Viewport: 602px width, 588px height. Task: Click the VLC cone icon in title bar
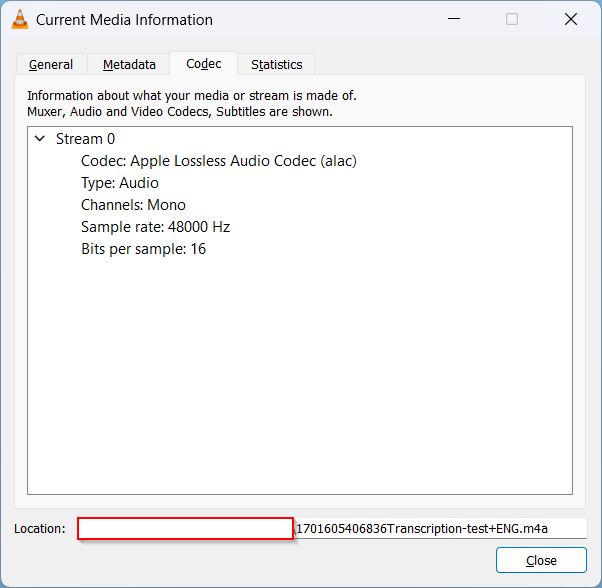pos(20,19)
